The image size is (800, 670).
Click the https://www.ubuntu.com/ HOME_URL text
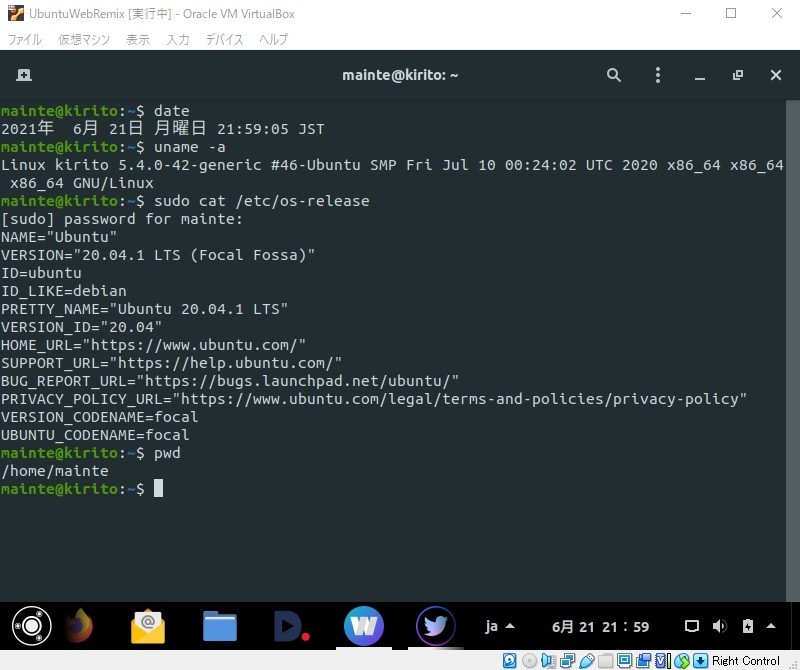pyautogui.click(x=194, y=345)
